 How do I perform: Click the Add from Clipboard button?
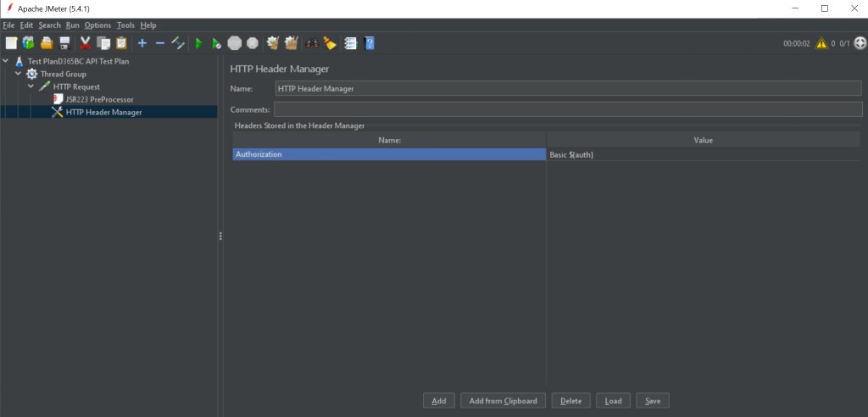[x=503, y=401]
